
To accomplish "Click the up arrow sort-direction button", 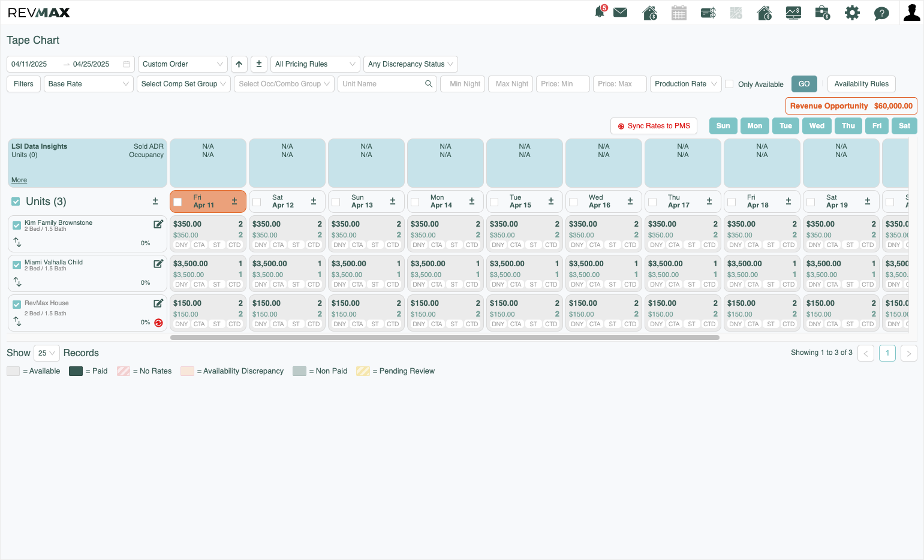I will click(239, 64).
